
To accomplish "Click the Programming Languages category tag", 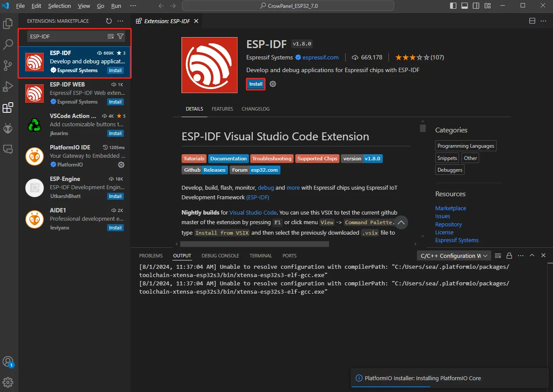I will [x=466, y=146].
